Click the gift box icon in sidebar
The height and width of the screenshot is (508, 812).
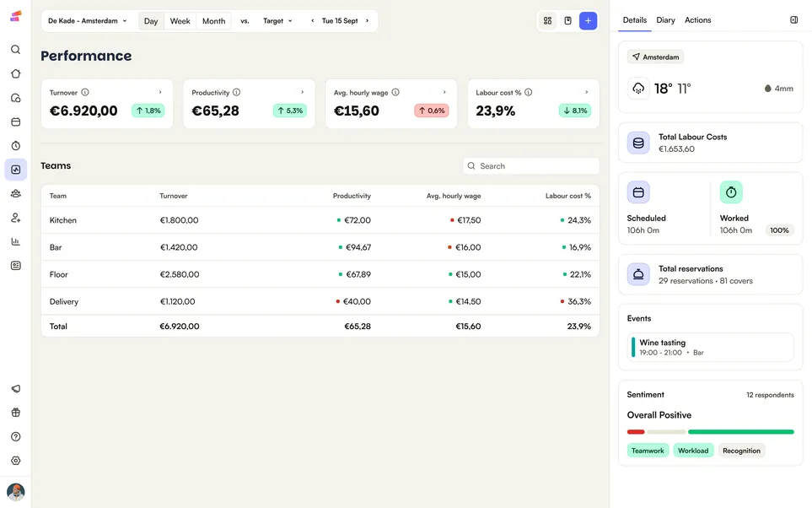point(15,413)
